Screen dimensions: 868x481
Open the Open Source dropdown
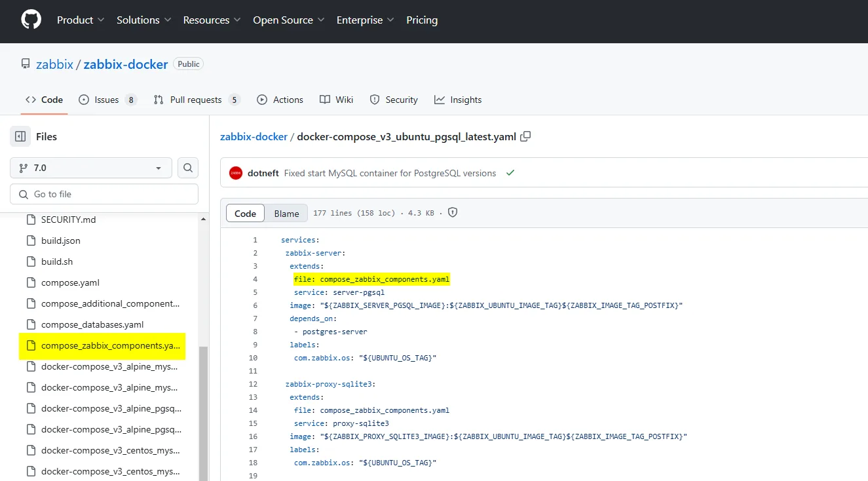289,20
